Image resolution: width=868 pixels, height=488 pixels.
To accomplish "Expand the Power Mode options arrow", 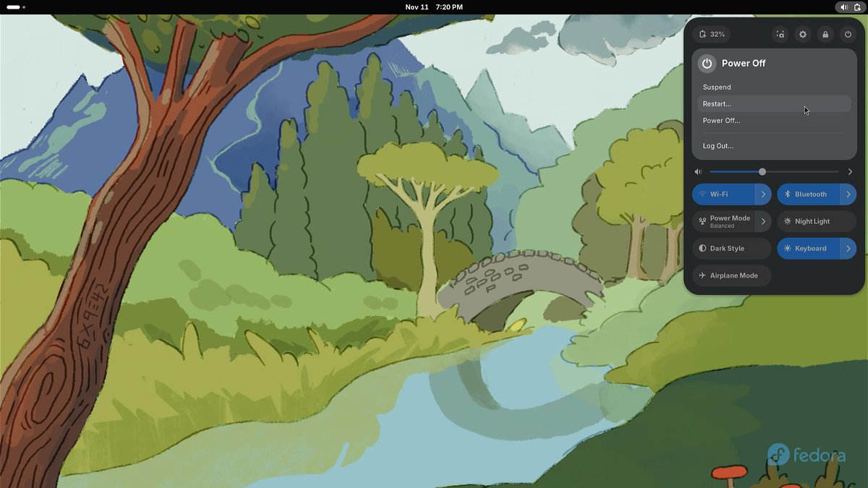I will [763, 221].
